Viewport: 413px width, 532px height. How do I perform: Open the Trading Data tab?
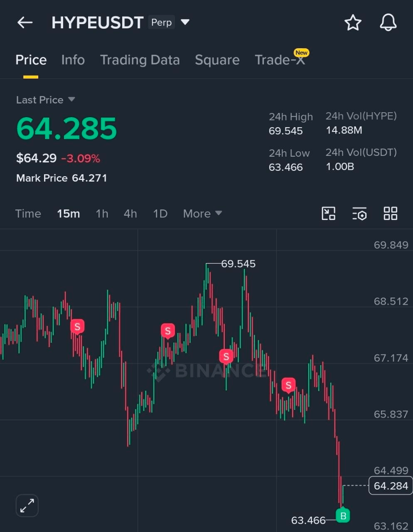click(140, 60)
